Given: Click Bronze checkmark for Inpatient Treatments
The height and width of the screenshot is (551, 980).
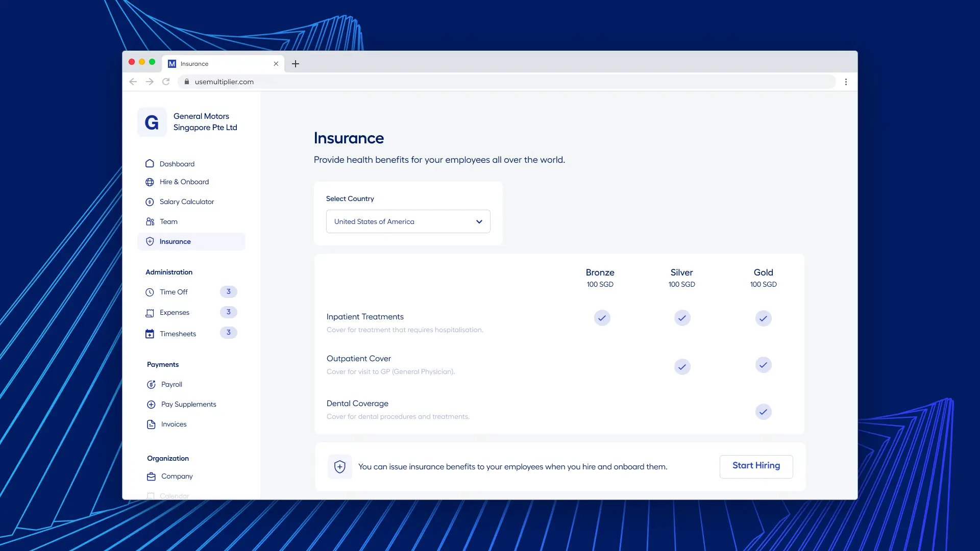Looking at the screenshot, I should (x=602, y=318).
